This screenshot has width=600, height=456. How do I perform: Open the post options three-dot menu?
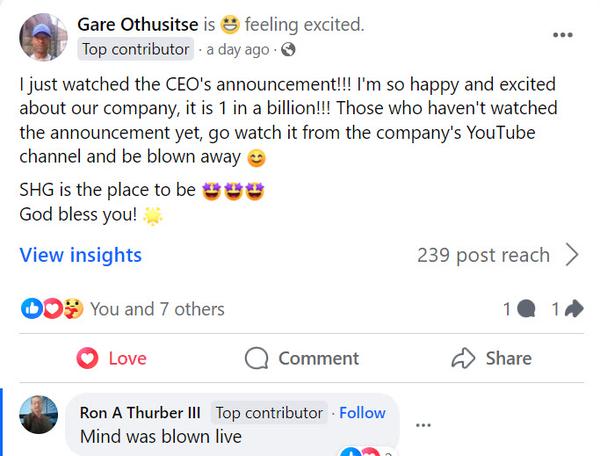[563, 35]
